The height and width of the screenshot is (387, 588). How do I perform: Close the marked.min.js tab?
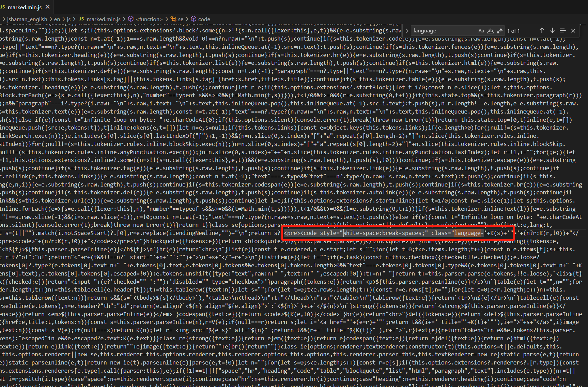pyautogui.click(x=47, y=6)
